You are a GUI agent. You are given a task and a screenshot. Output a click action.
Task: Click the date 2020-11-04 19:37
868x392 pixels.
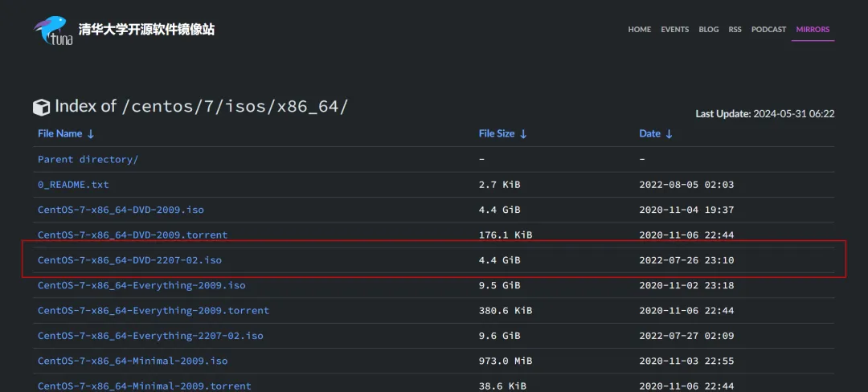[686, 210]
